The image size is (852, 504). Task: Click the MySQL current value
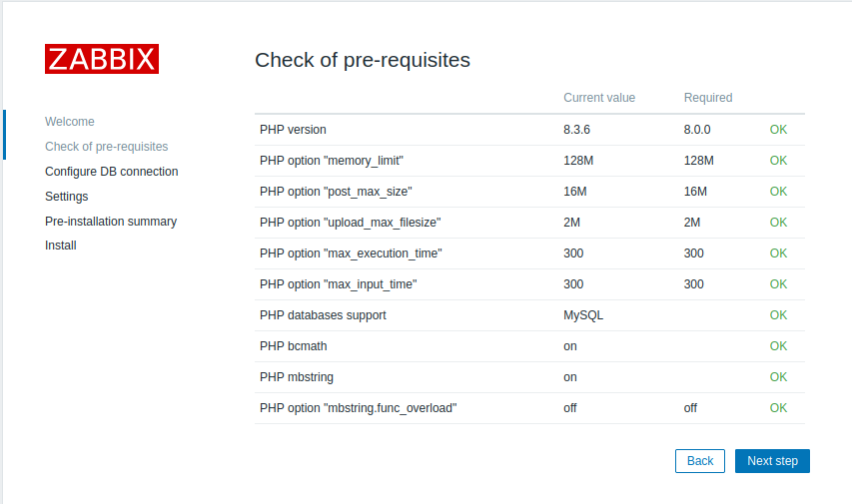coord(583,315)
